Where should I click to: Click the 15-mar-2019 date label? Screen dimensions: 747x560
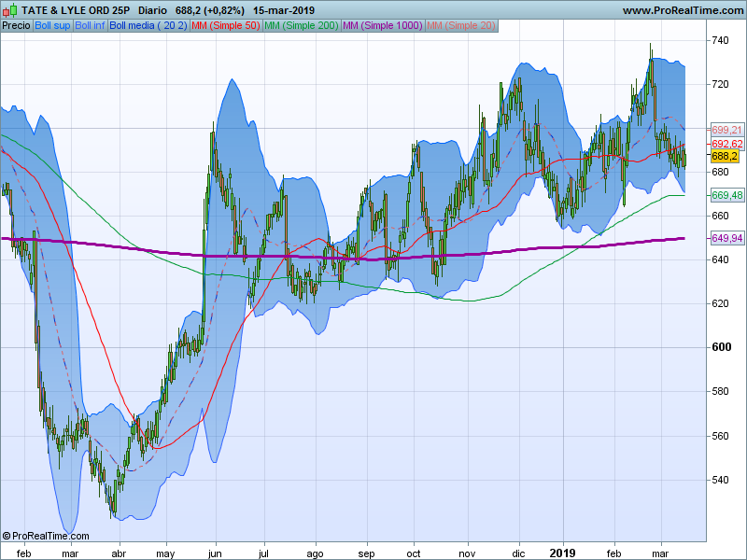pyautogui.click(x=284, y=10)
